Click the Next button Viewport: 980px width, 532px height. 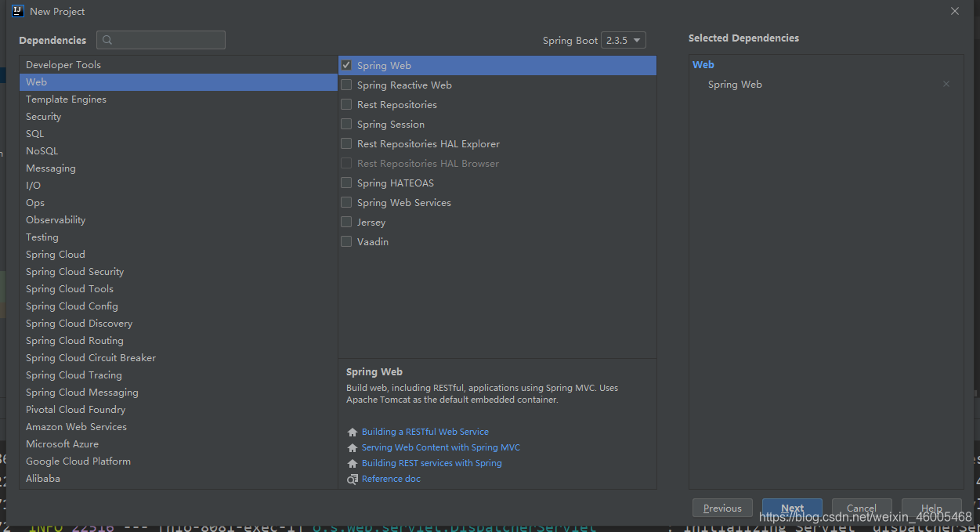pyautogui.click(x=792, y=508)
